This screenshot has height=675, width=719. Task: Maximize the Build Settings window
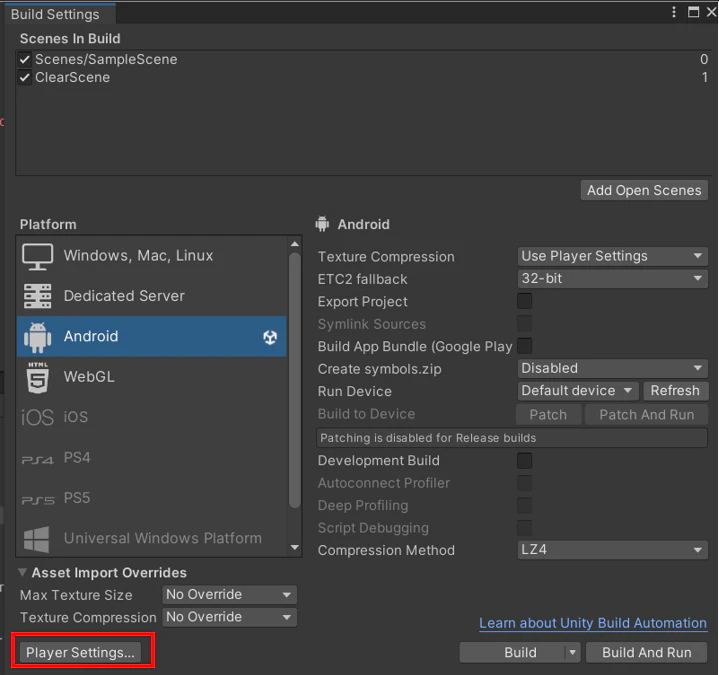click(x=693, y=12)
